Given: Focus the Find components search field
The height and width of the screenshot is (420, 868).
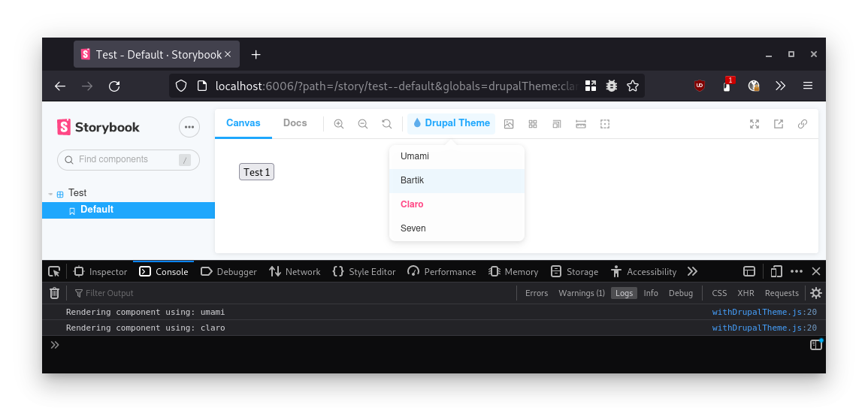Looking at the screenshot, I should coord(129,159).
